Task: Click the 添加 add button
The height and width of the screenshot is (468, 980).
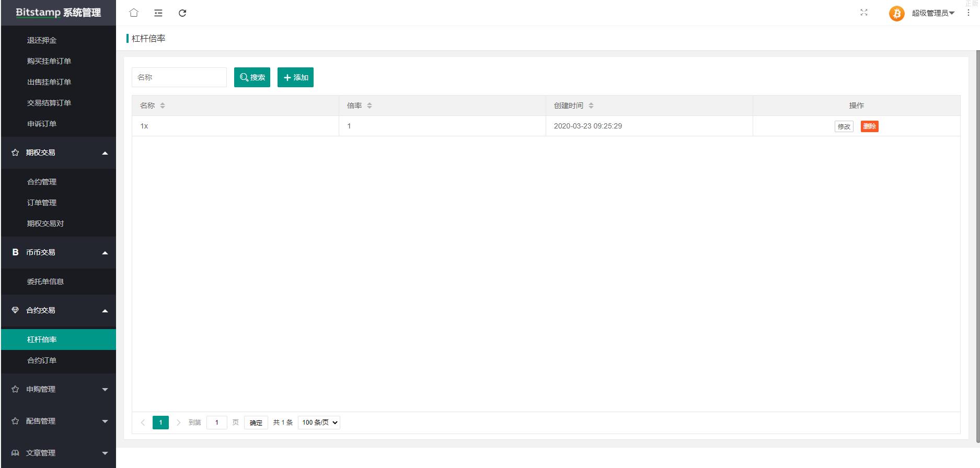Action: point(295,77)
